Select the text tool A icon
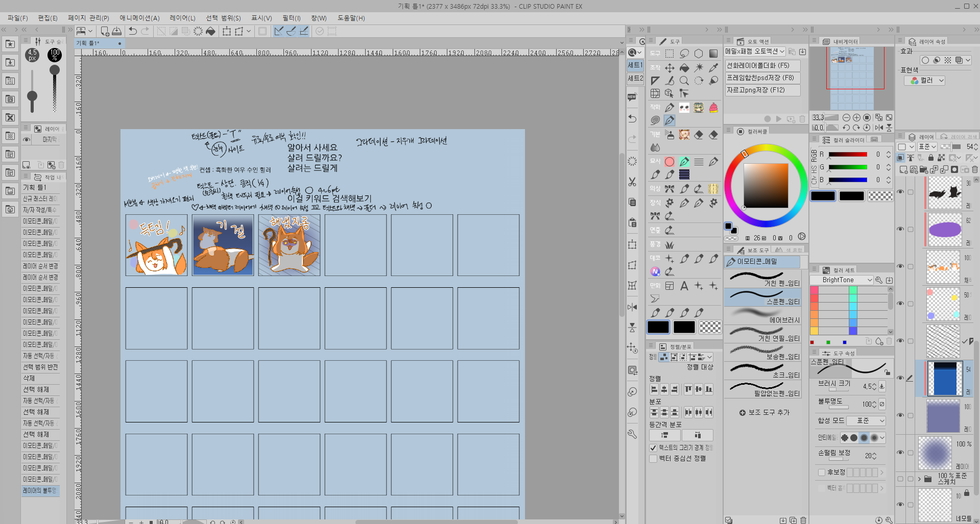 pyautogui.click(x=684, y=286)
